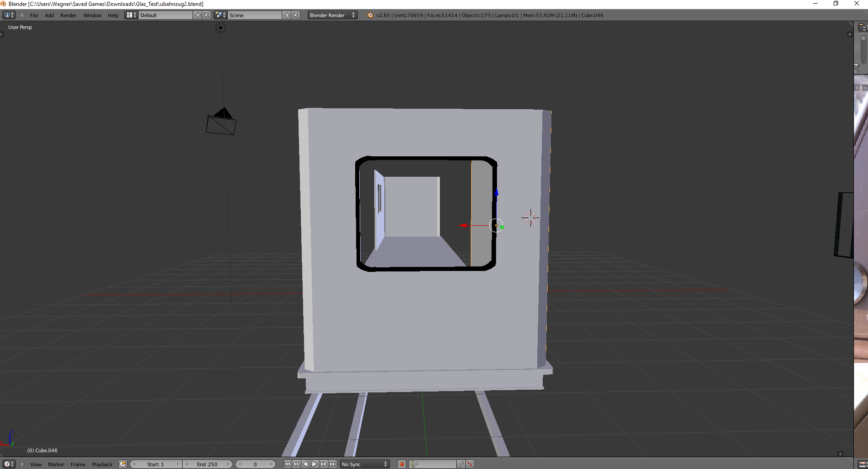Select the lamp object in the viewport
Screen dimensions: 868x469
pos(221,28)
